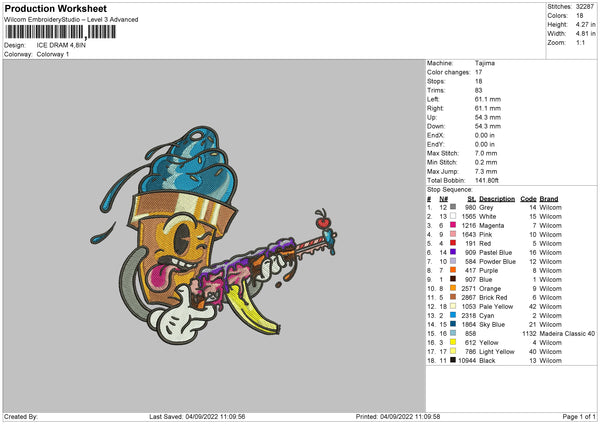This screenshot has height=424, width=600.
Task: Click the 'Left:' measurement label
Action: pos(433,99)
